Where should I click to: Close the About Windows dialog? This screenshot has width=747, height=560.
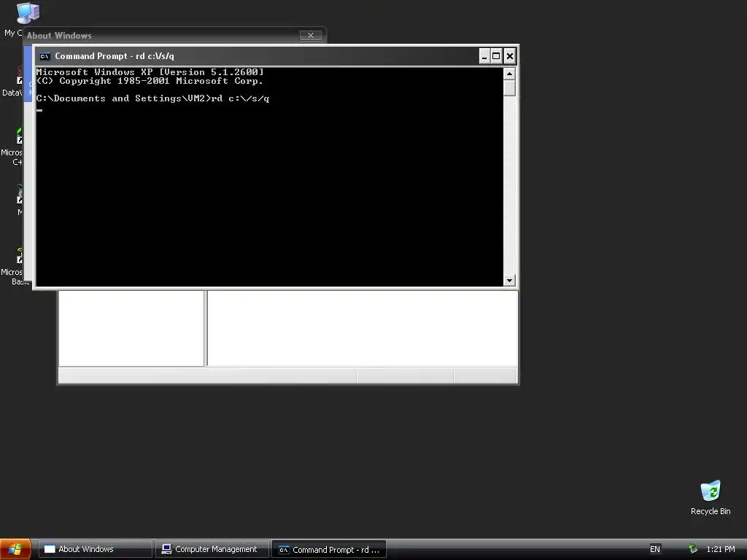pos(310,35)
